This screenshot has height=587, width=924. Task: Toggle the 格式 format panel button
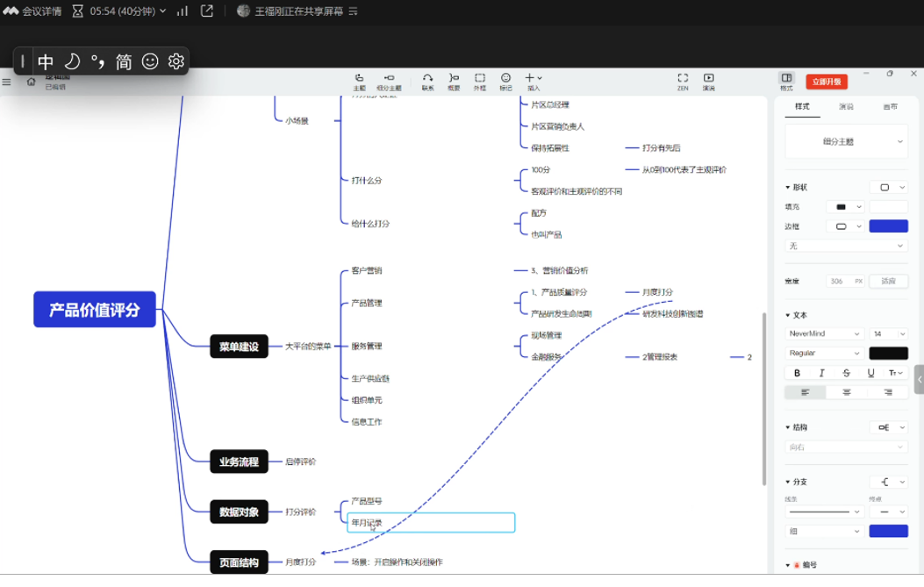pos(786,80)
